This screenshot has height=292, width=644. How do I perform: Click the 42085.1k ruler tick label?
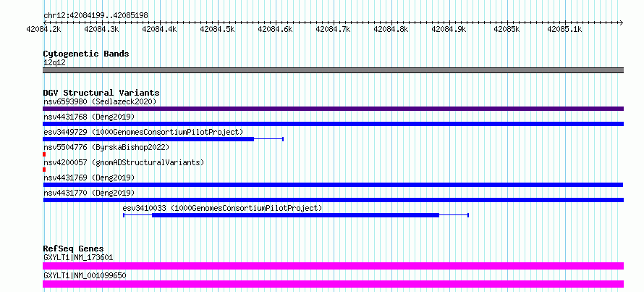point(564,29)
